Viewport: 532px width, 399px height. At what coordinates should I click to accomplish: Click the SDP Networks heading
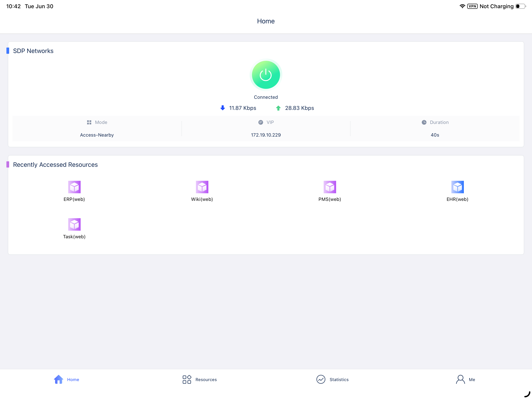tap(33, 51)
